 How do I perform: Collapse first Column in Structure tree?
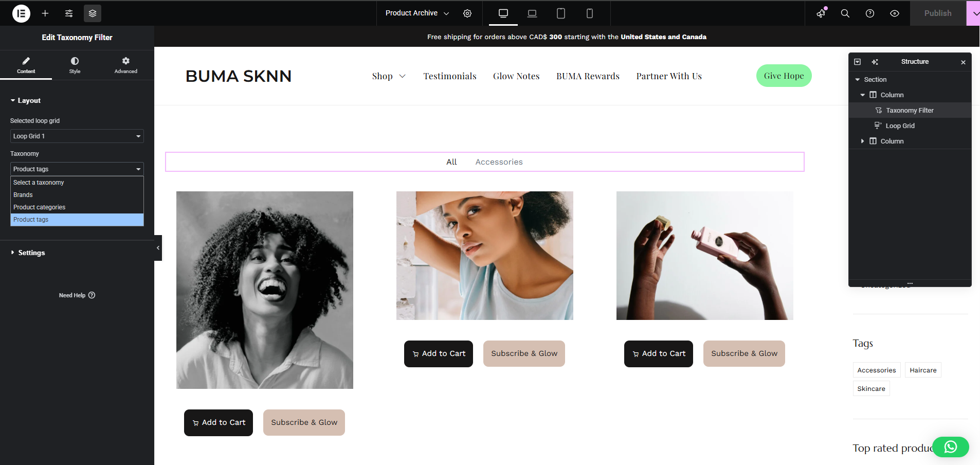point(863,95)
